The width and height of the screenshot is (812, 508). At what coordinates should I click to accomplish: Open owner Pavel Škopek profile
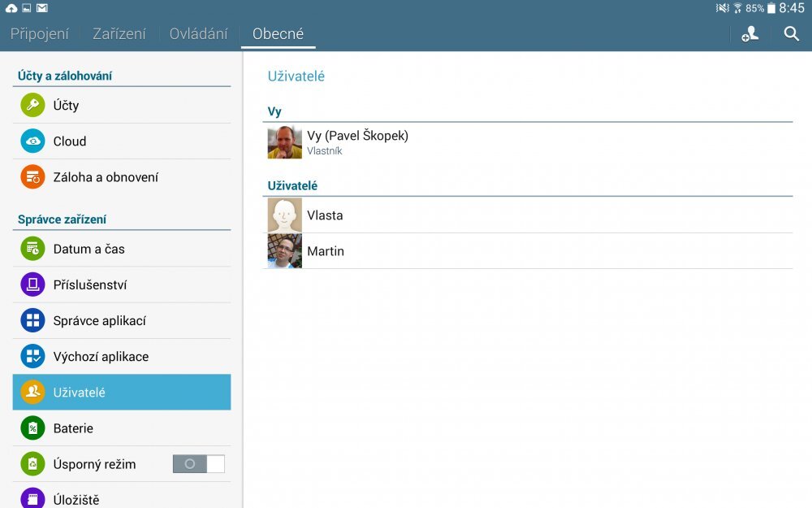pos(357,142)
